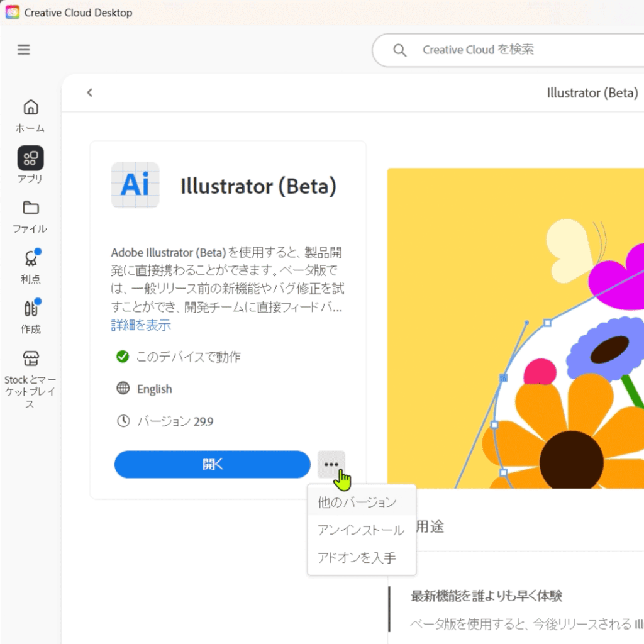The height and width of the screenshot is (644, 644).
Task: Click the Creative Cloud Desktop logo
Action: (x=13, y=13)
